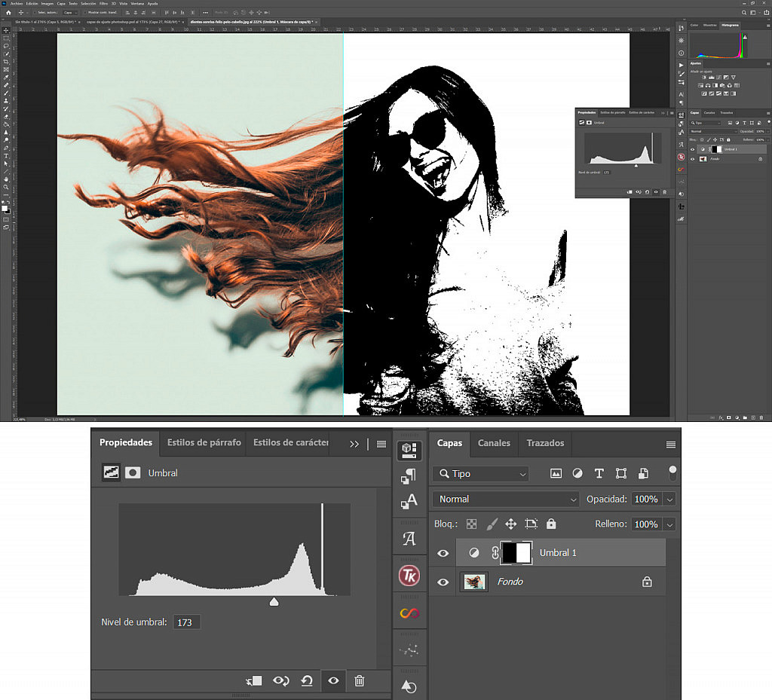
Task: Open the Normal blend mode dropdown
Action: 505,499
